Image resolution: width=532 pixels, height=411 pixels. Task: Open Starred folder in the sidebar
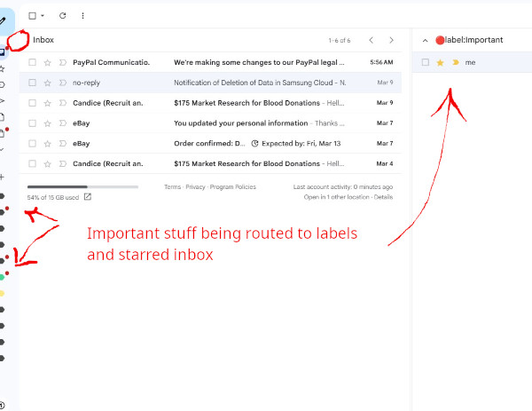coord(3,68)
